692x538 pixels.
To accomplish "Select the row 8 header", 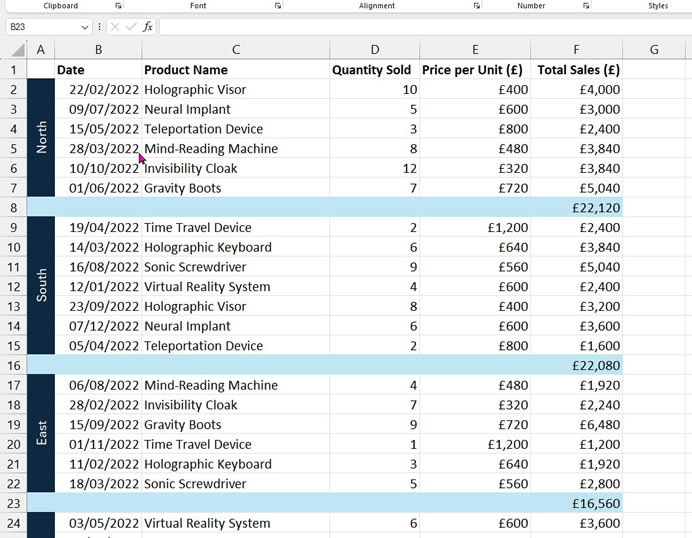I will (x=13, y=207).
